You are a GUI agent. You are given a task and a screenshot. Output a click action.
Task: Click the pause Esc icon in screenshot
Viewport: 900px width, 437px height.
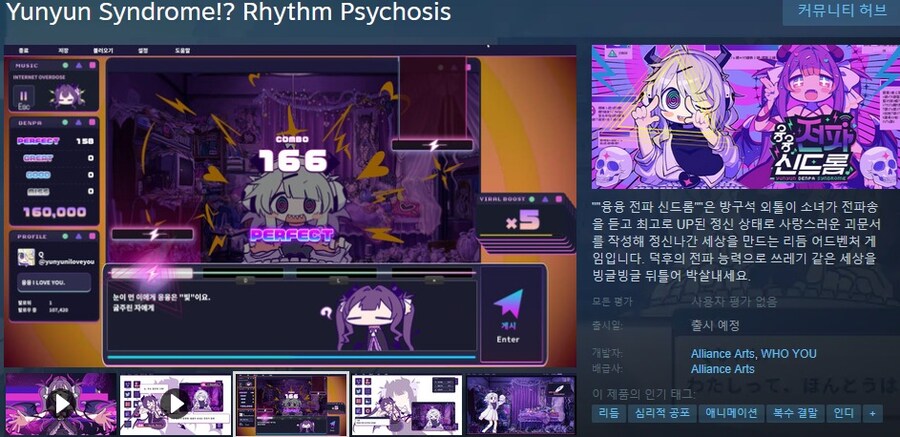[x=23, y=98]
